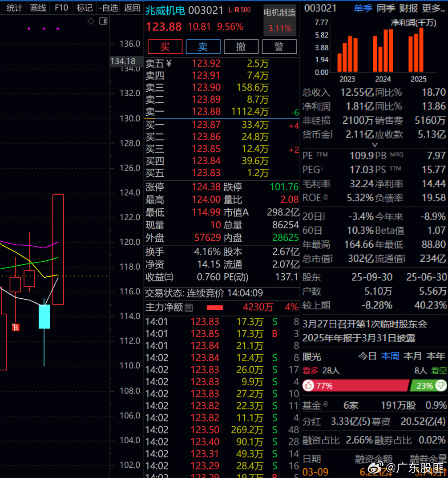The image size is (448, 478).
Task: Open the 电机制造 sector box
Action: [279, 20]
